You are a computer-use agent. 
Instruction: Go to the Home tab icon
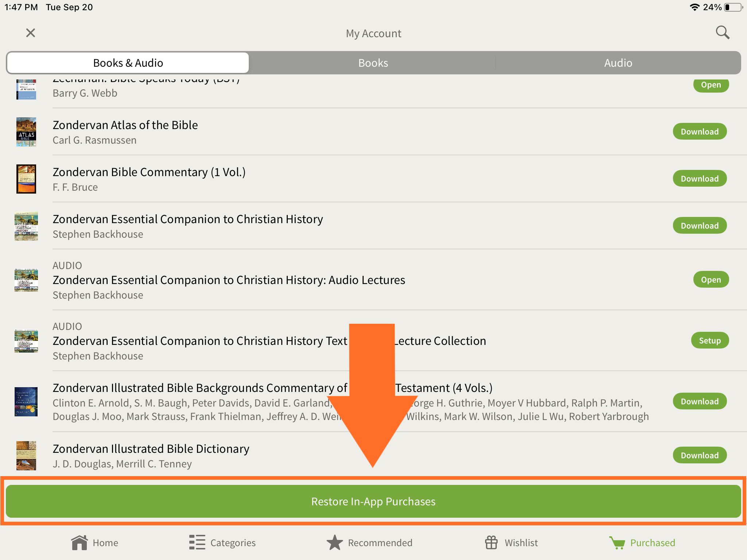79,542
